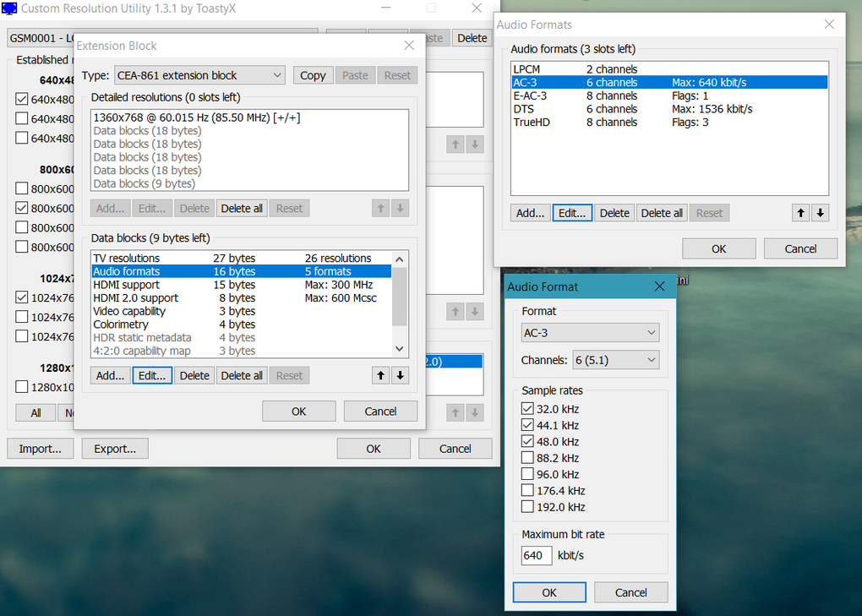Move audio format down arrow
This screenshot has width=862, height=616.
(821, 213)
